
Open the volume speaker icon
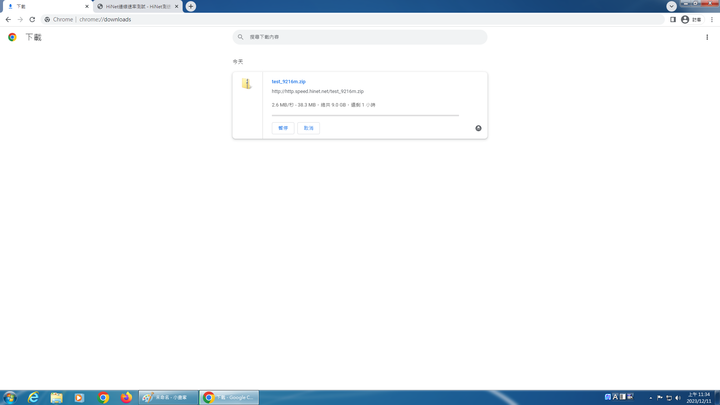point(678,398)
